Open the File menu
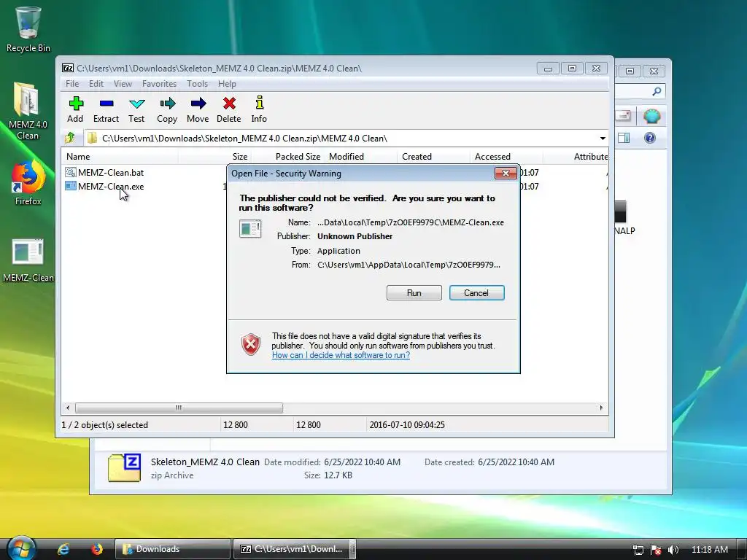The image size is (747, 560). (72, 84)
